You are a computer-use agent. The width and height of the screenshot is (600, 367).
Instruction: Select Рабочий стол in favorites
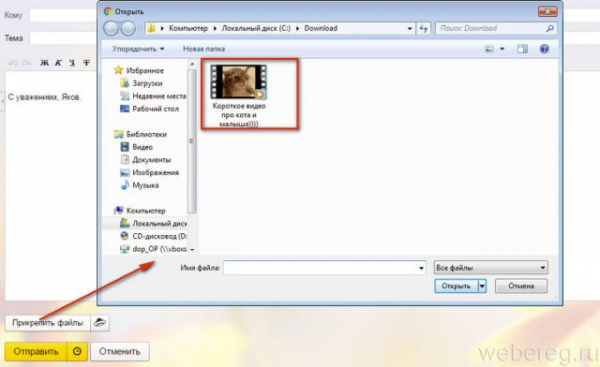[150, 109]
